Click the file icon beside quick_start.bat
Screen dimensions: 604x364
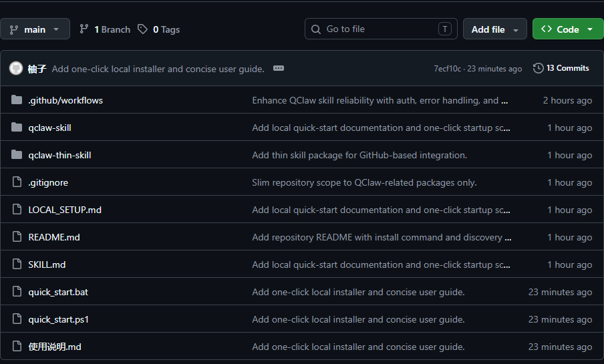pyautogui.click(x=17, y=292)
